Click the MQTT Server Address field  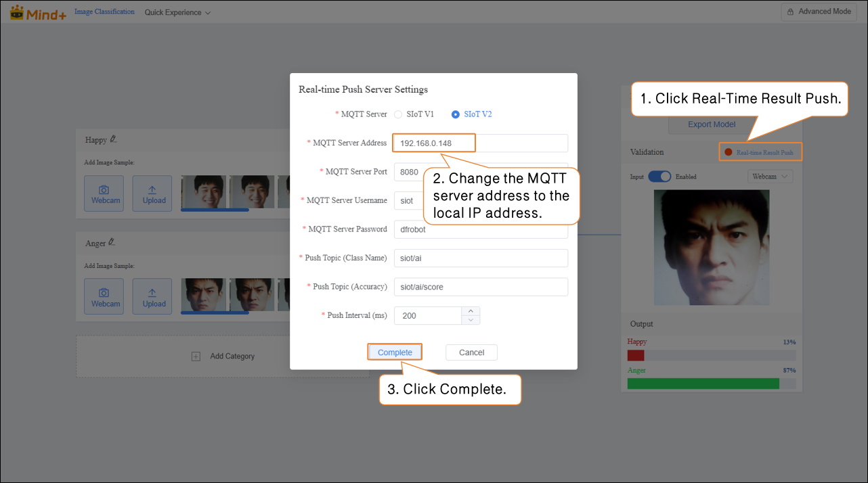click(479, 143)
